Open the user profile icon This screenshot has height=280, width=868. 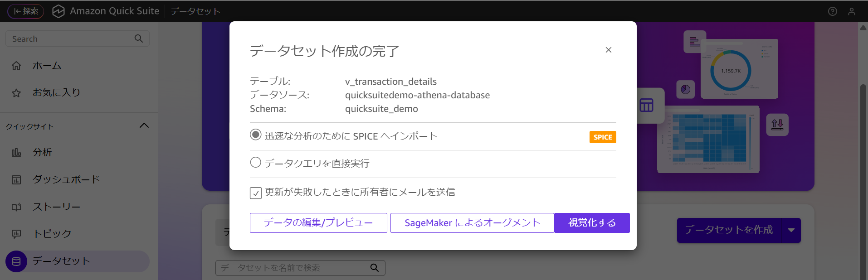coord(852,11)
